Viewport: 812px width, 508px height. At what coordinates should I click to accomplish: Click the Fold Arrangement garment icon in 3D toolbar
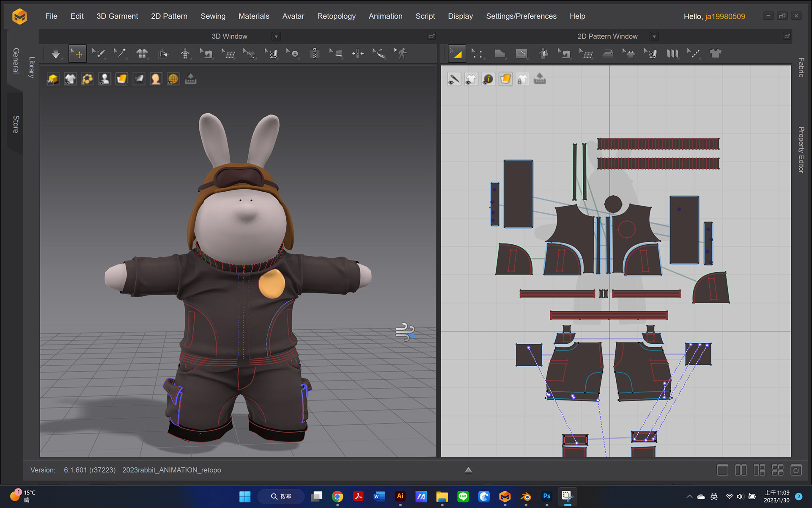coord(142,54)
